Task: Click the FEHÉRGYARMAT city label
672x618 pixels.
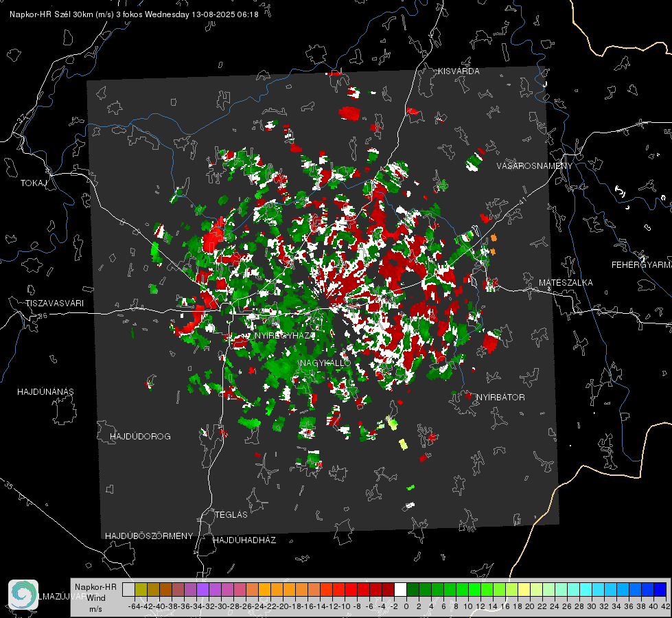Action: [642, 265]
